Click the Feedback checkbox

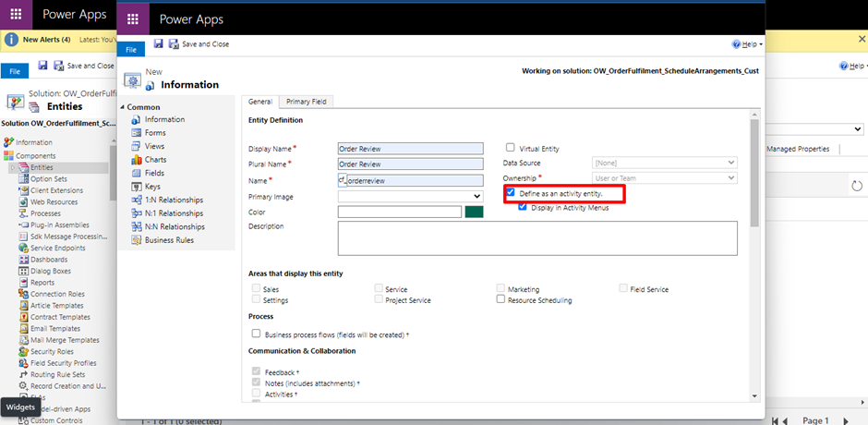256,371
